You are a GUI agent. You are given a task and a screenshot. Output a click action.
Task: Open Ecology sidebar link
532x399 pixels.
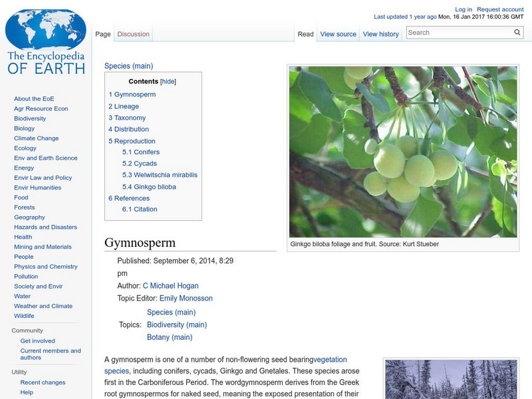tap(25, 148)
